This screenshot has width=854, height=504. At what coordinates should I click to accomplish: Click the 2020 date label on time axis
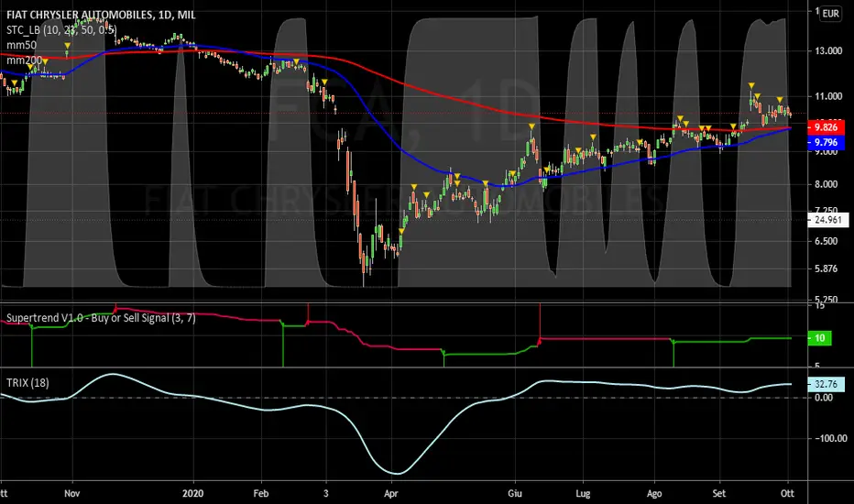pos(192,494)
